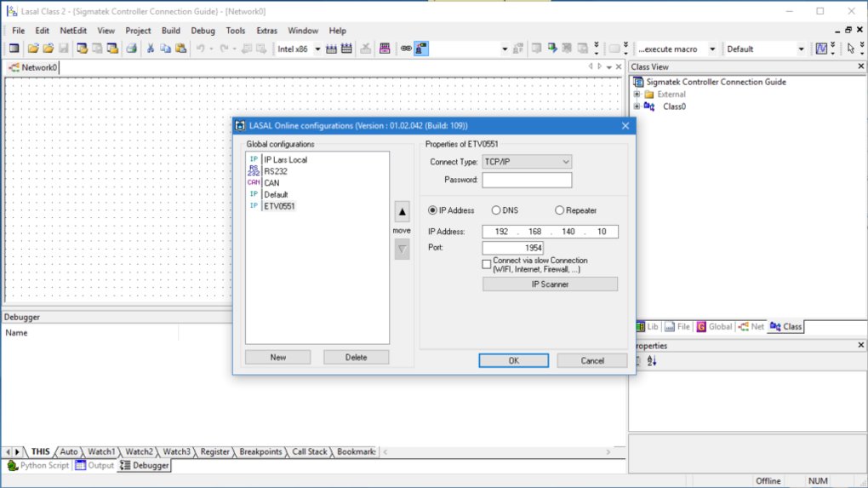Expand the Class0 node in Class View

click(637, 106)
